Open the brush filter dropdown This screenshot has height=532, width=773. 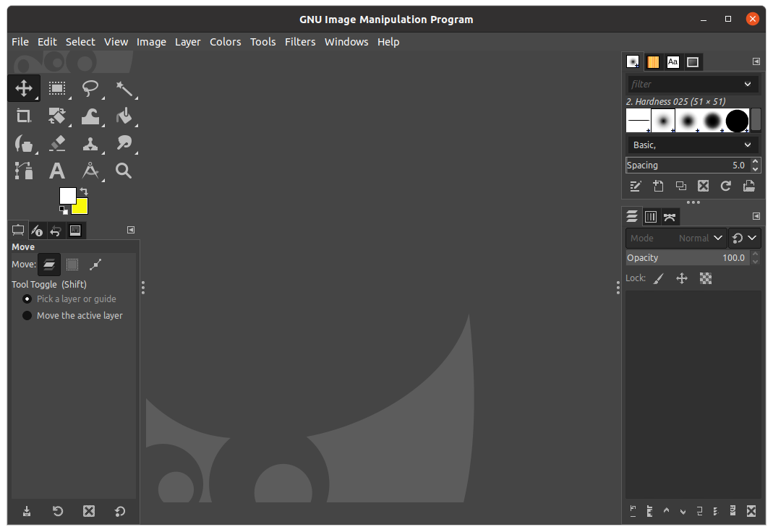[x=748, y=85]
